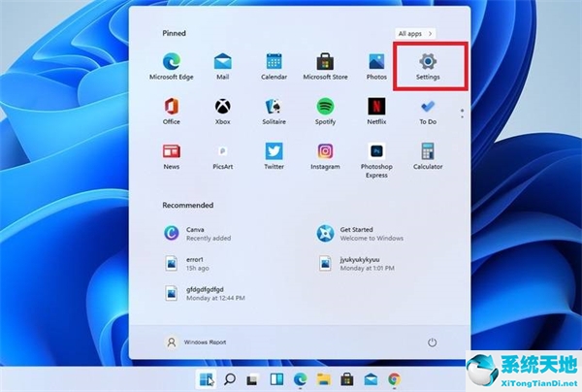Launch the Instagram app

click(325, 156)
